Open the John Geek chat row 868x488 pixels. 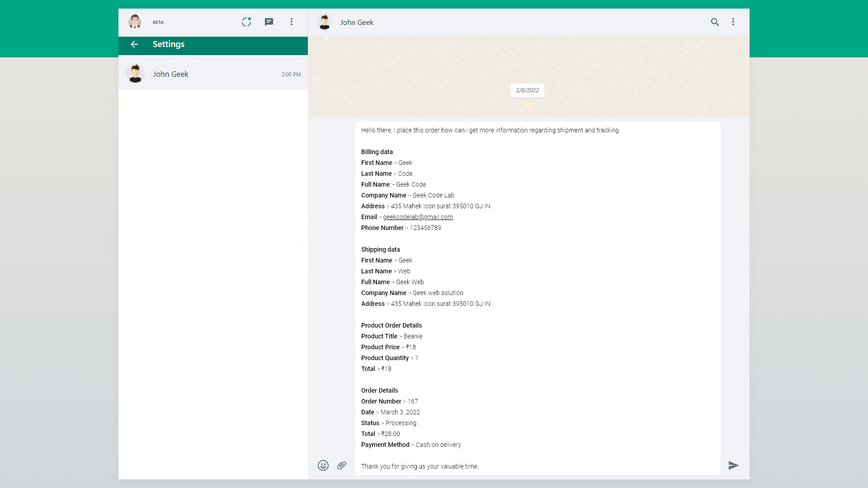point(213,74)
